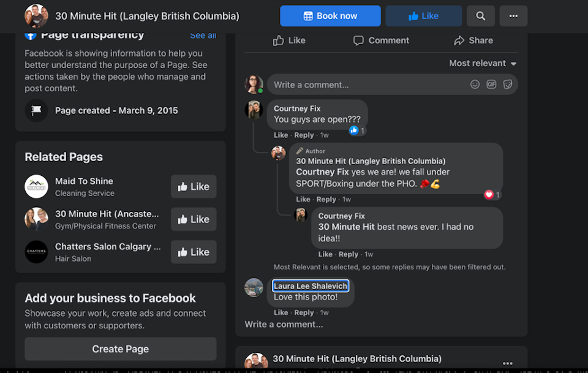
Task: Open the Maid To Shine page link
Action: click(x=84, y=181)
